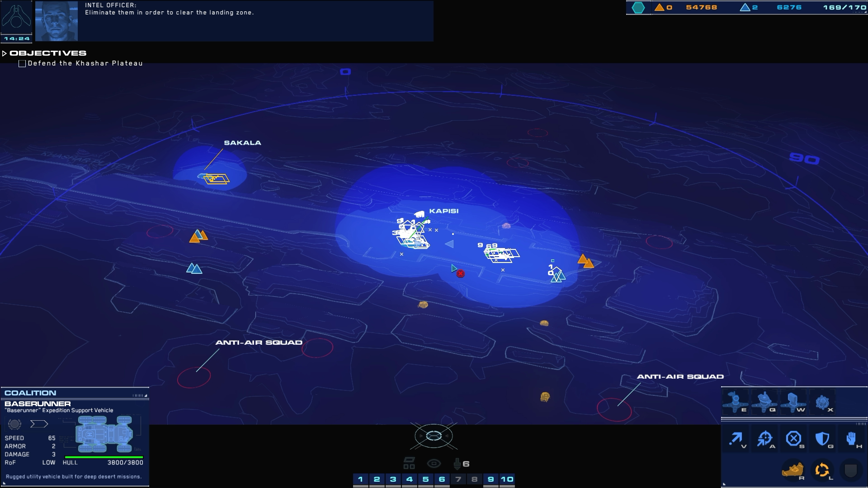Click the green hull health bar
This screenshot has width=868, height=488.
(104, 457)
